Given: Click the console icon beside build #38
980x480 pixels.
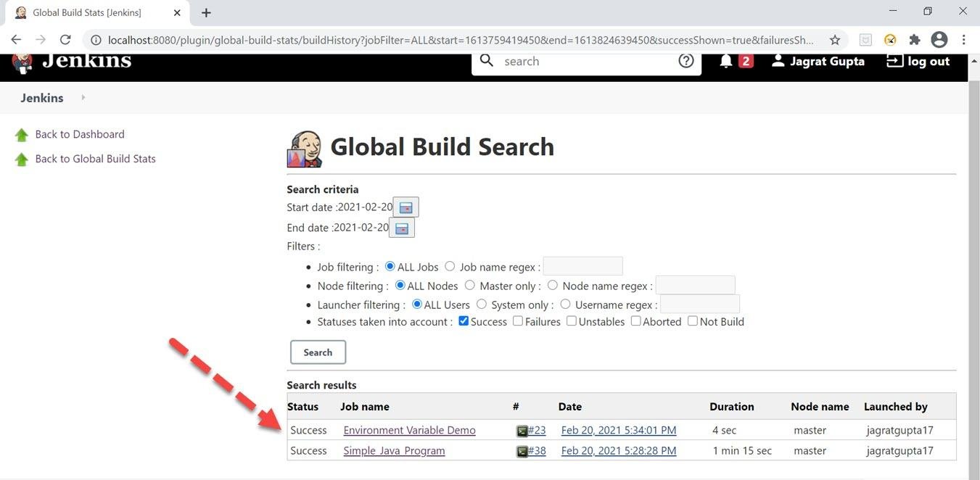Looking at the screenshot, I should click(522, 451).
